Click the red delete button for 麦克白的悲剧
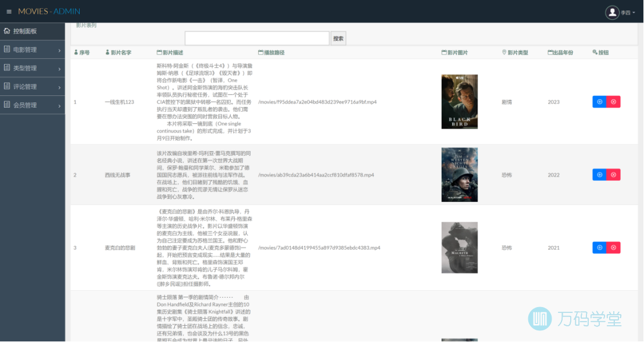This screenshot has height=342, width=644. point(613,247)
